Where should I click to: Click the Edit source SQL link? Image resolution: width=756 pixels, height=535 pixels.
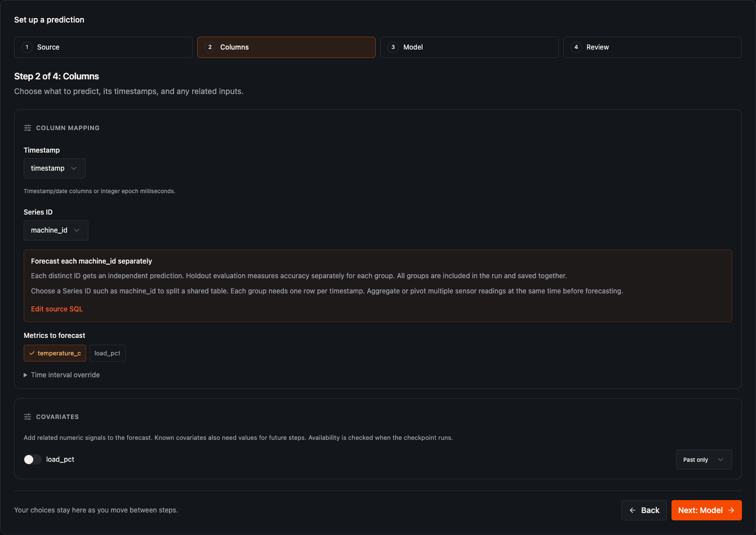[x=57, y=309]
